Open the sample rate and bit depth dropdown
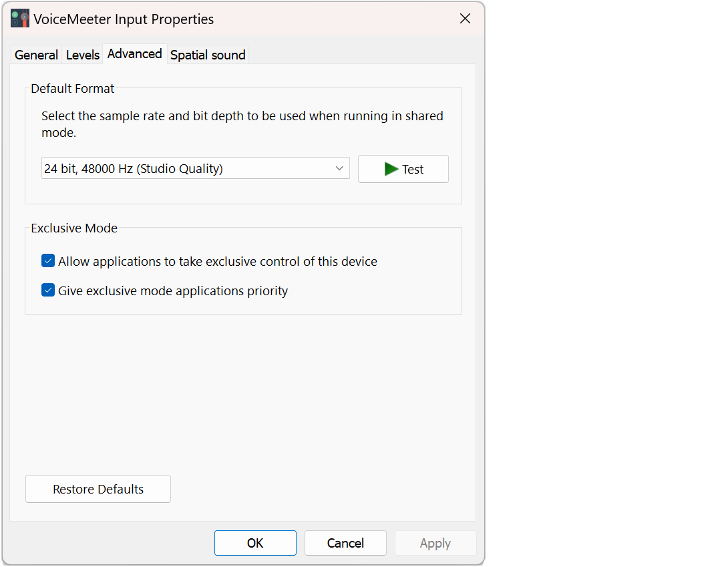The image size is (728, 567). click(x=196, y=168)
